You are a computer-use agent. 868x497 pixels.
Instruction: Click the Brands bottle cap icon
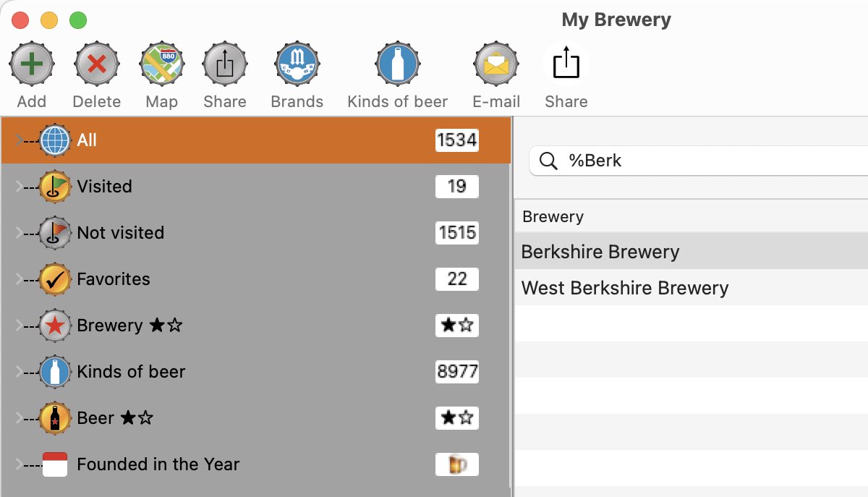pos(297,64)
